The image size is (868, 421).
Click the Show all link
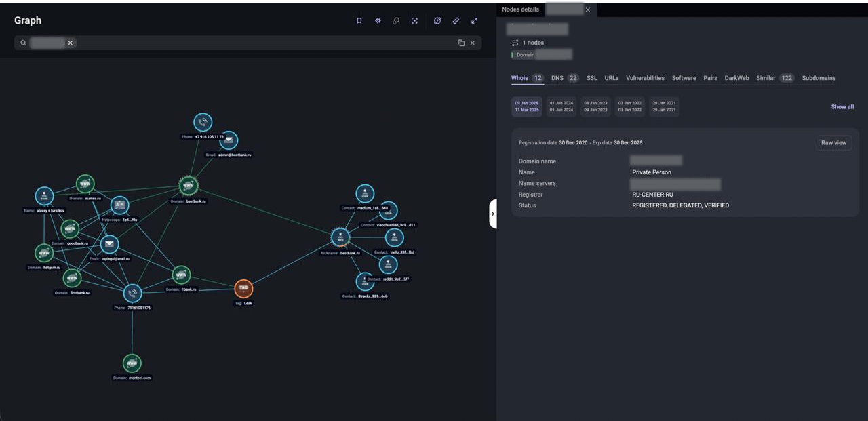(842, 107)
